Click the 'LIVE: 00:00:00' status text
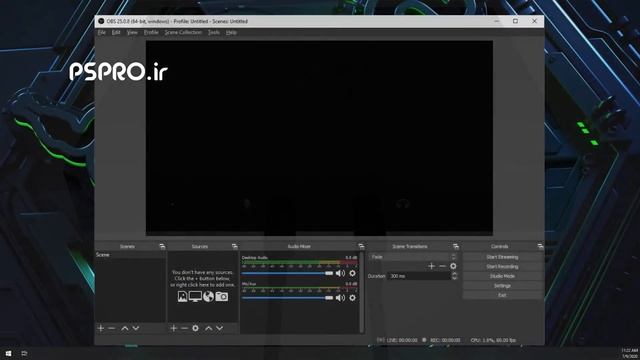The width and height of the screenshot is (640, 360). [402, 340]
